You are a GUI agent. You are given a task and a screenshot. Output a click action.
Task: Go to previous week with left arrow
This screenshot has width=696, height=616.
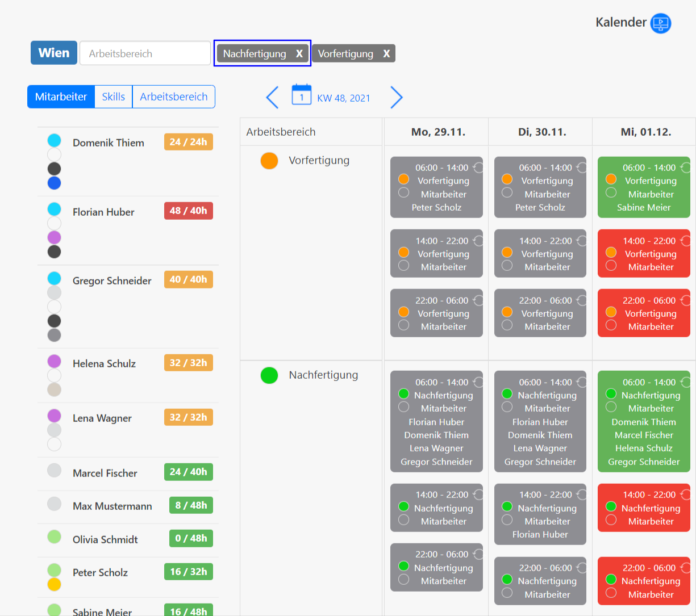tap(273, 98)
